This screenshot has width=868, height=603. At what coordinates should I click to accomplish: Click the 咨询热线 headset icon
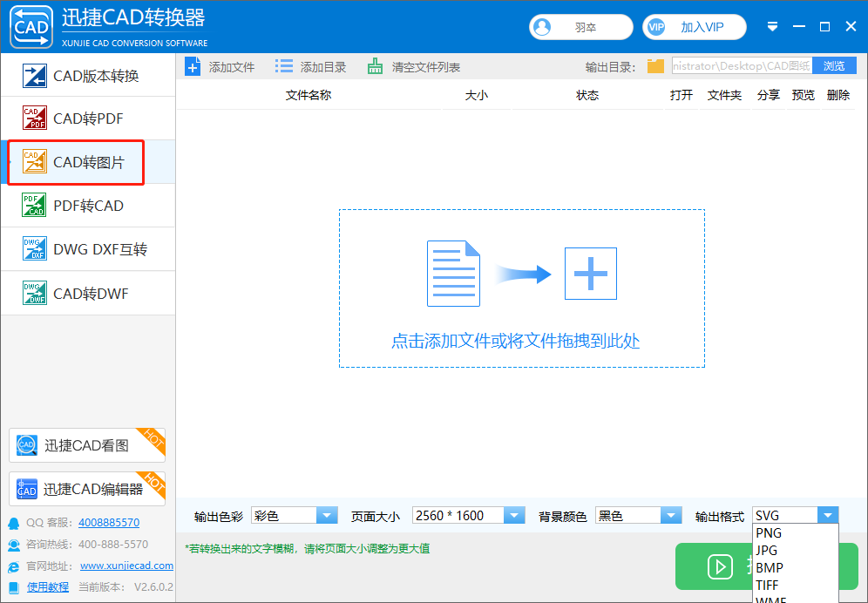click(x=14, y=545)
